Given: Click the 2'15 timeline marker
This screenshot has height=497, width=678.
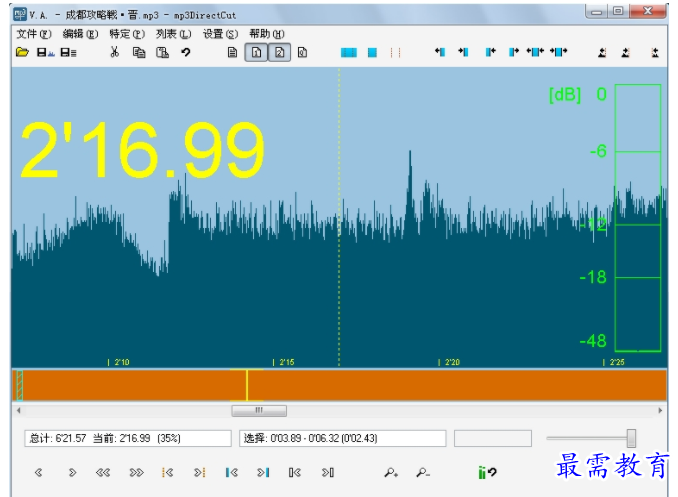Looking at the screenshot, I should tap(284, 362).
